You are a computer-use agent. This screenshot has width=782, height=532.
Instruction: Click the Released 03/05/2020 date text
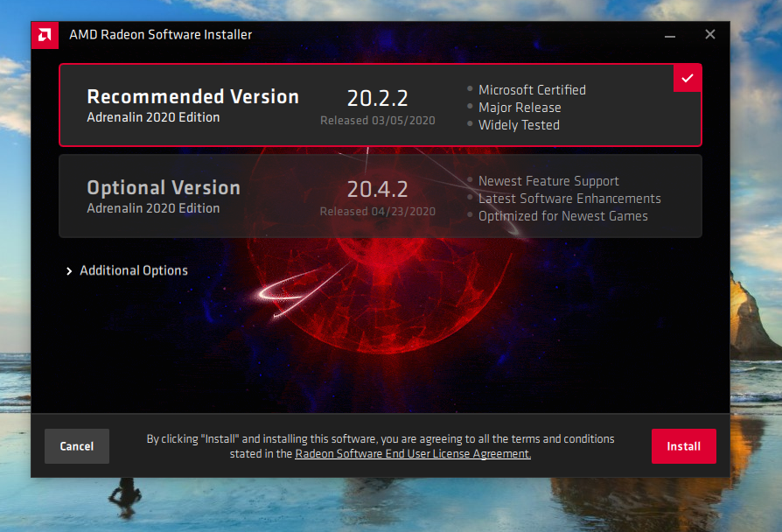tap(377, 121)
